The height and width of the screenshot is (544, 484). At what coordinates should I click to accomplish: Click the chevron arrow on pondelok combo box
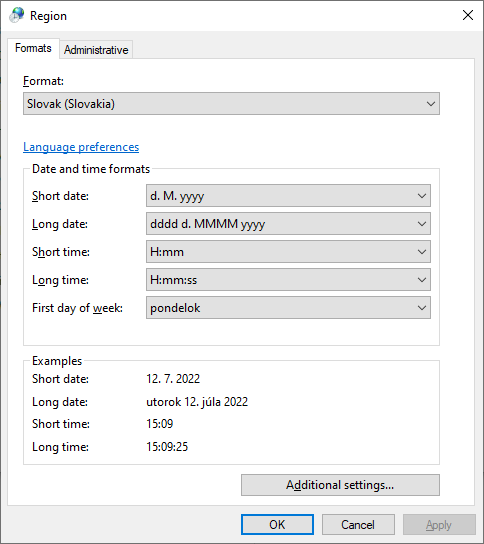422,307
